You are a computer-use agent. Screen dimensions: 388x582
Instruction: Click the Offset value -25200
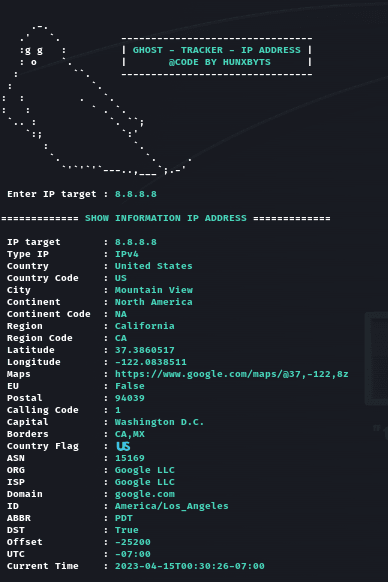tap(133, 542)
